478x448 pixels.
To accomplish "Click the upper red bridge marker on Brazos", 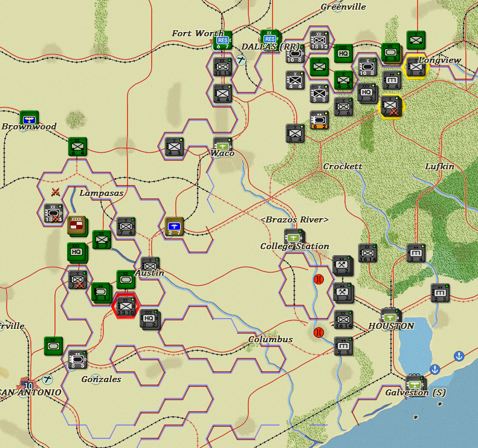I will tap(318, 279).
